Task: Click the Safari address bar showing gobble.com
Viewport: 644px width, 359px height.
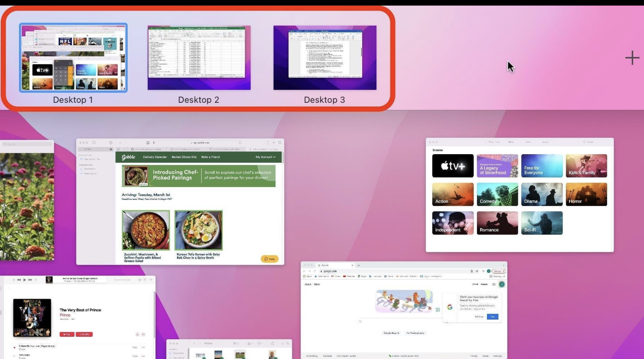Action: pyautogui.click(x=201, y=143)
